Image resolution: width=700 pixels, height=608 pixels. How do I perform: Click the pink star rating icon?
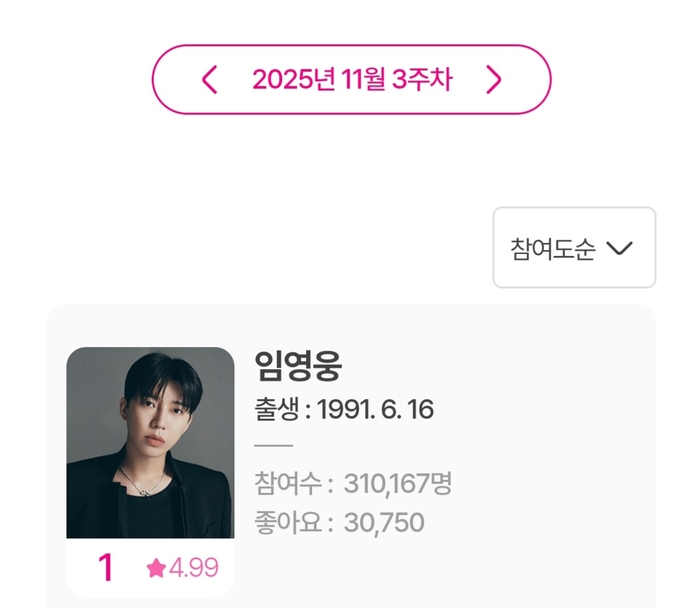pyautogui.click(x=156, y=568)
